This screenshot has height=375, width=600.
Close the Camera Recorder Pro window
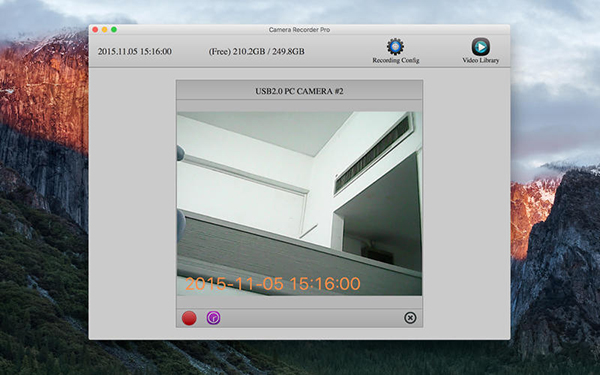(95, 29)
